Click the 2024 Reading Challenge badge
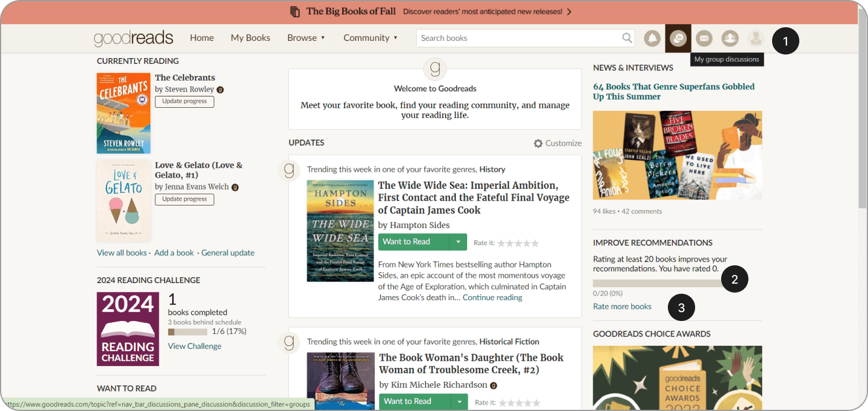 [x=128, y=329]
